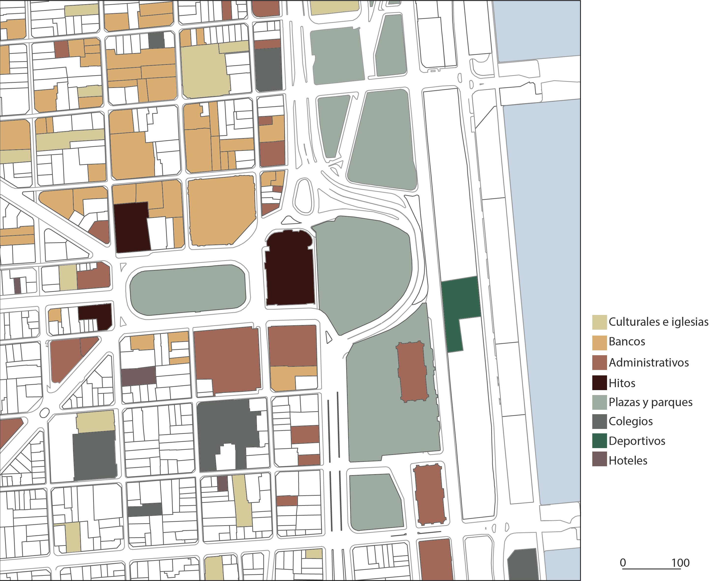Viewport: 728px width, 581px height.
Task: Click the Bancos legend color swatch
Action: 599,342
